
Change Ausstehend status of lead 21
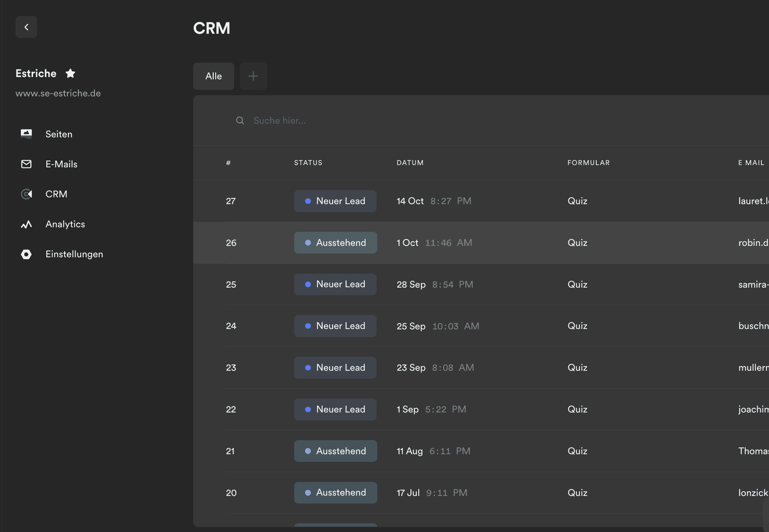pyautogui.click(x=335, y=451)
